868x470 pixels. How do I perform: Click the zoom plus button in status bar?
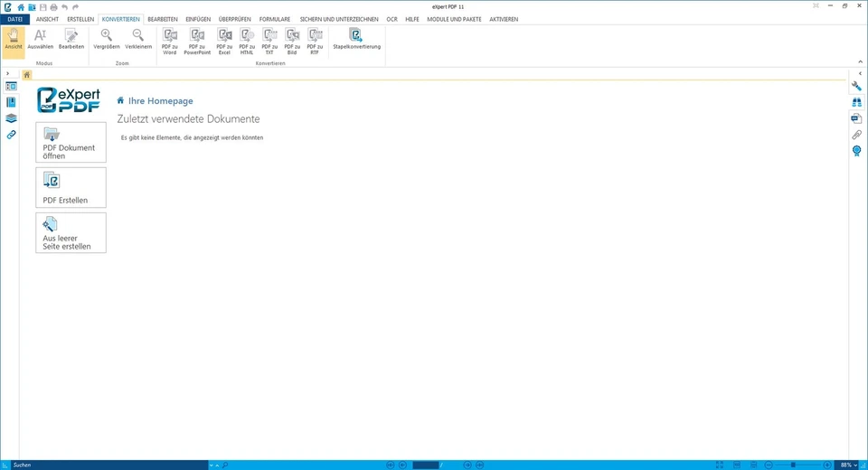point(827,465)
